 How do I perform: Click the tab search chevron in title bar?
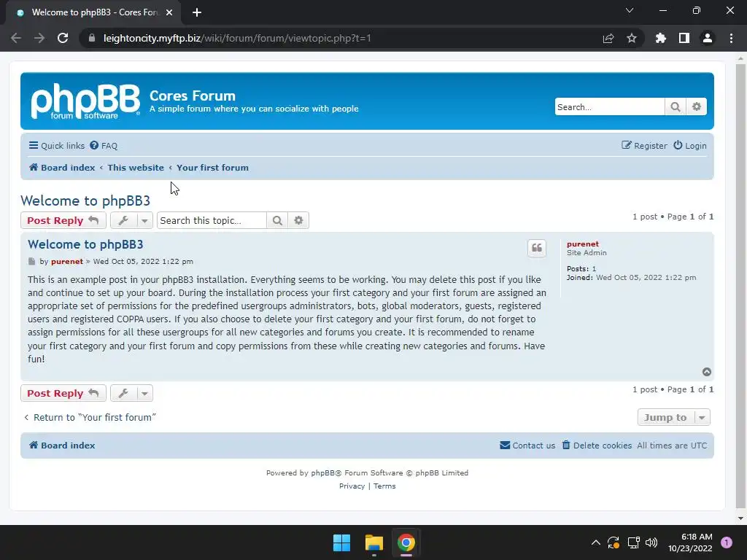tap(630, 10)
